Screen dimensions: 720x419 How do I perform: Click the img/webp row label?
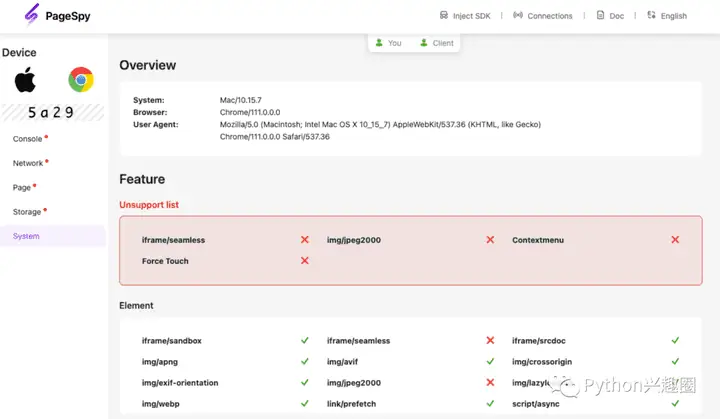(x=160, y=404)
